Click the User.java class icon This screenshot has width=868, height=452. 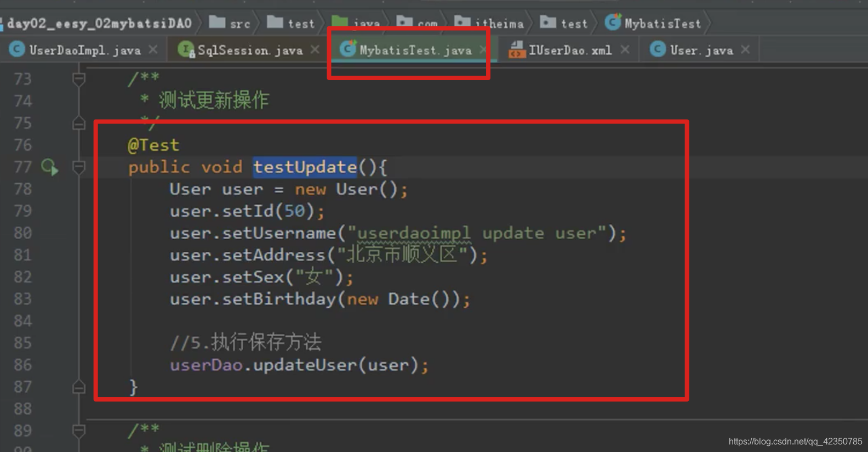tap(658, 50)
